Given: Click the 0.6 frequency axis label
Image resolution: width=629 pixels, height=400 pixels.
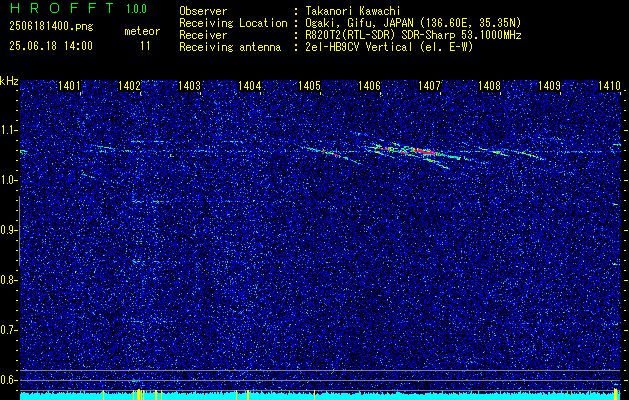Looking at the screenshot, I should tap(8, 380).
